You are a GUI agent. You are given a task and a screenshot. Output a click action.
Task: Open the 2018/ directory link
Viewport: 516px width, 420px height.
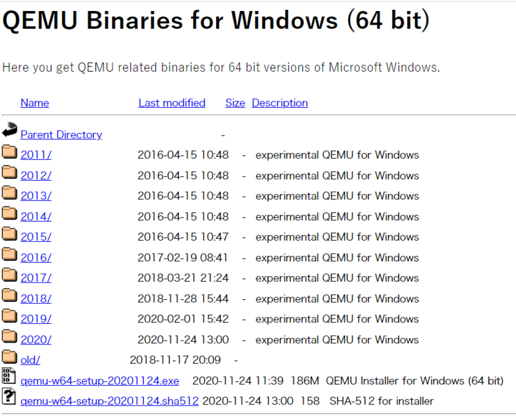36,299
